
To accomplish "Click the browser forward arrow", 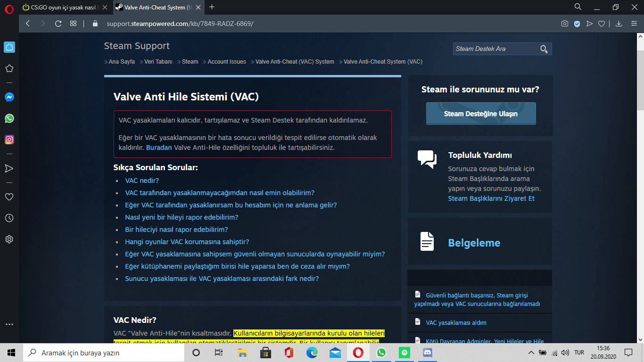I will (x=43, y=24).
